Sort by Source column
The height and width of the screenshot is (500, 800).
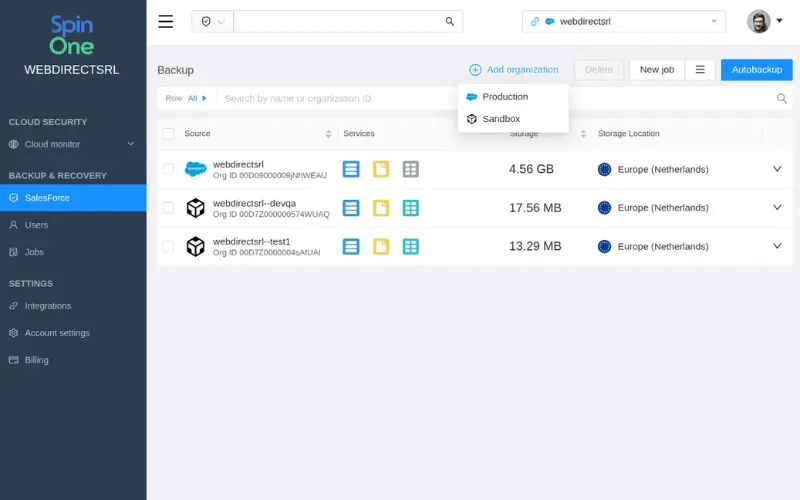[328, 134]
